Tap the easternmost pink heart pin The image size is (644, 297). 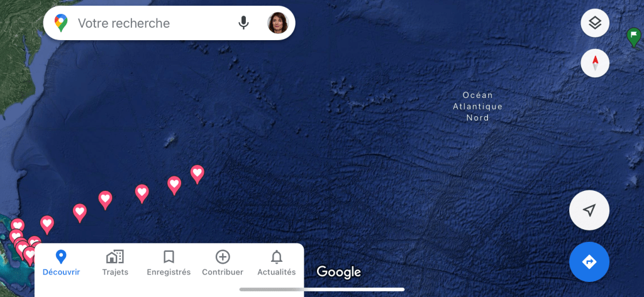pos(197,174)
